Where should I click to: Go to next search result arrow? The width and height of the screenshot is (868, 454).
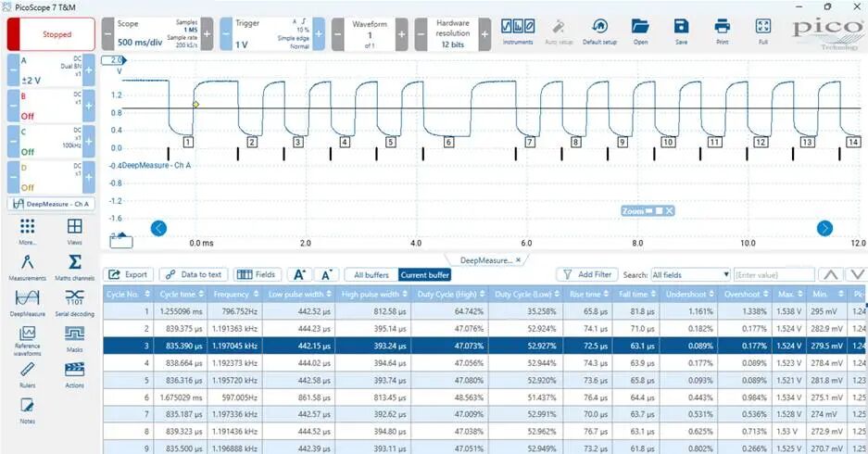click(858, 274)
